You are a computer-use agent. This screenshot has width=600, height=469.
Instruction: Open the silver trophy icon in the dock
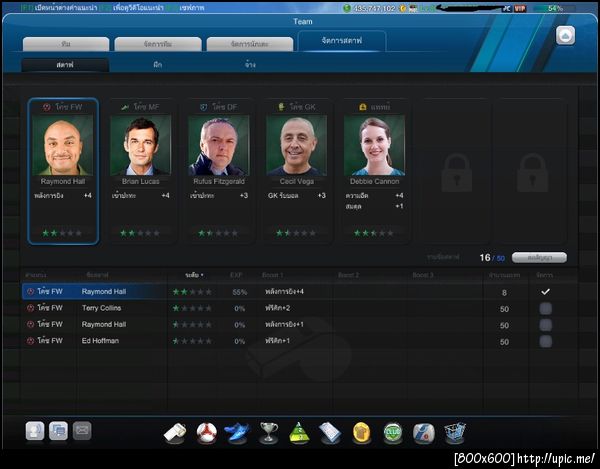pyautogui.click(x=269, y=433)
